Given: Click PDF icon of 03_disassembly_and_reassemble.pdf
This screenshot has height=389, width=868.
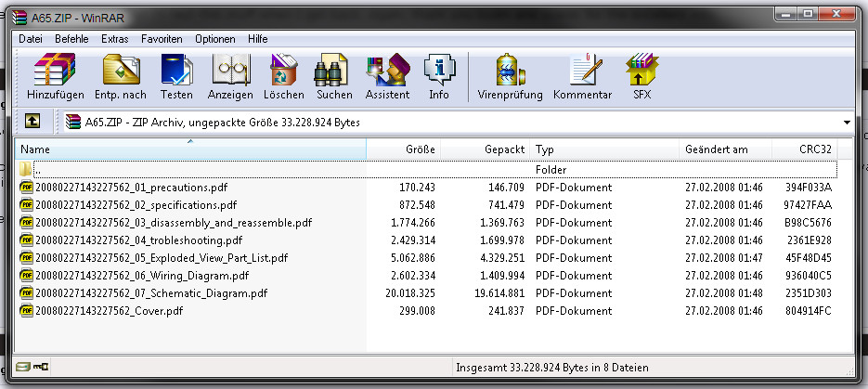Looking at the screenshot, I should pyautogui.click(x=27, y=223).
